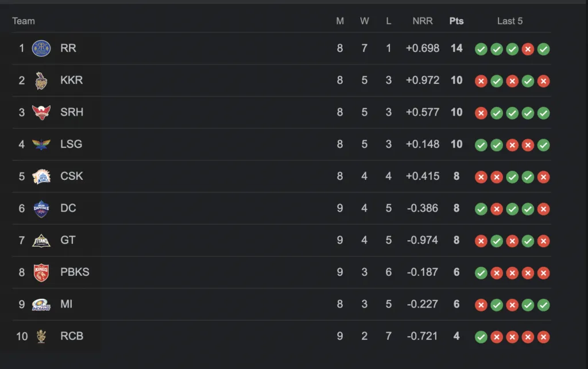The image size is (588, 369).
Task: Click the Mumbai Indians logo
Action: pyautogui.click(x=41, y=305)
